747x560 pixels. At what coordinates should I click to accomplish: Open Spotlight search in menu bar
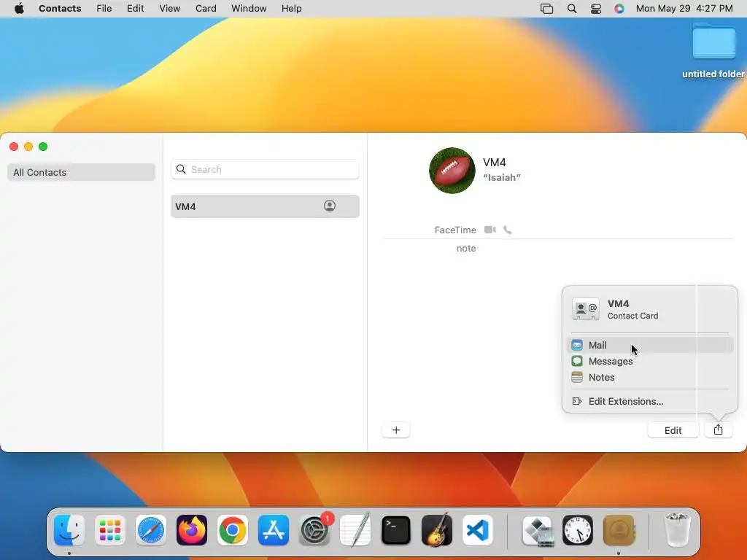click(572, 9)
